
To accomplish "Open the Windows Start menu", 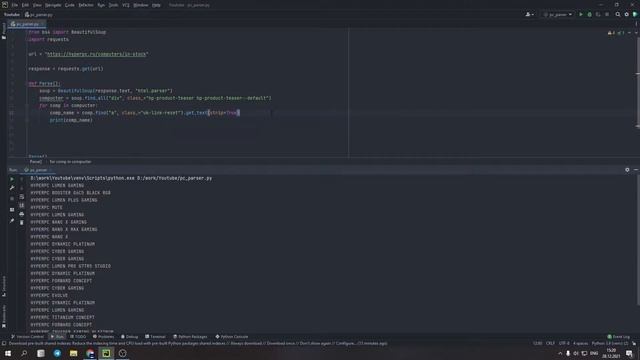I will tap(8, 353).
